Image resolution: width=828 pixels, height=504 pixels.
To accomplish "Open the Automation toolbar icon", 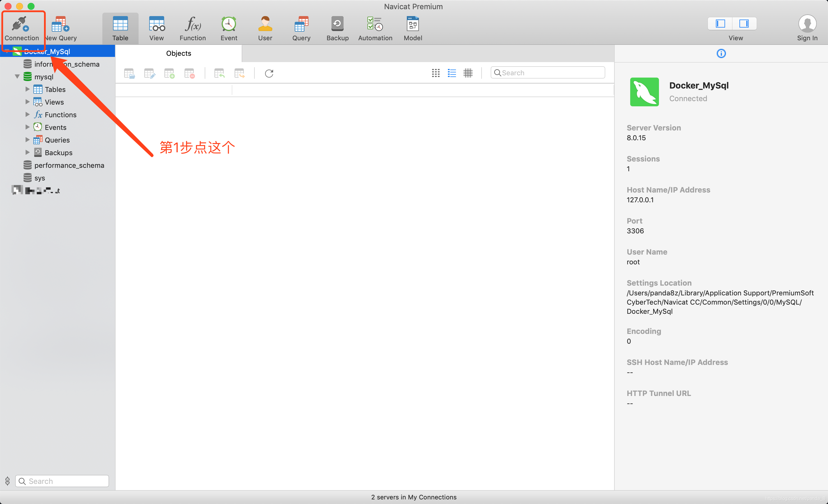I will point(375,24).
